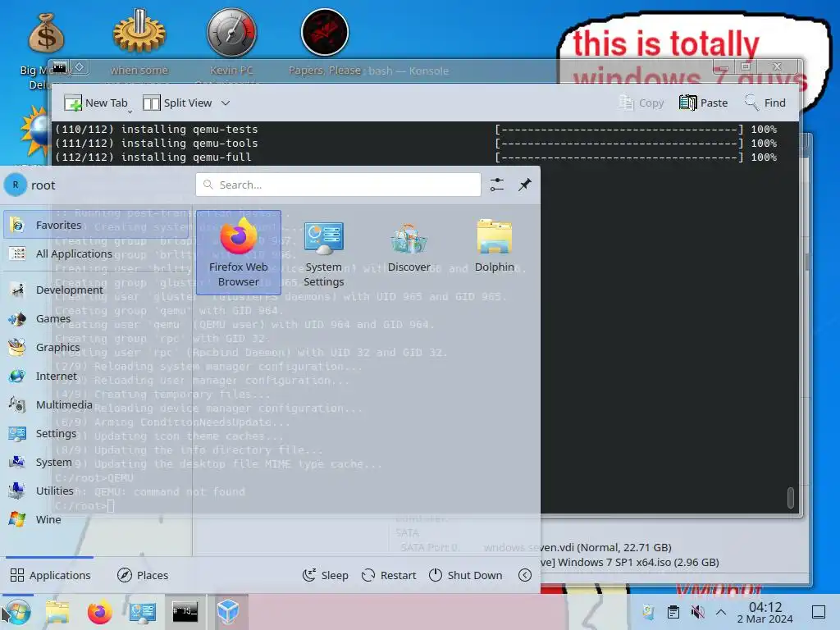
Task: Switch to VirtualBox taskbar entry
Action: [x=228, y=612]
